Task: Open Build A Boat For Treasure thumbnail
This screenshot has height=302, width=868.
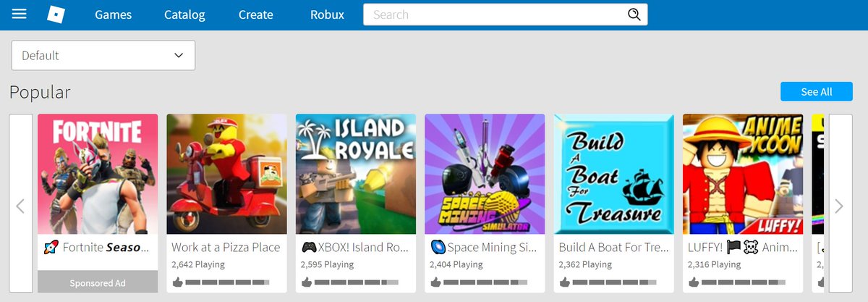Action: coord(614,174)
